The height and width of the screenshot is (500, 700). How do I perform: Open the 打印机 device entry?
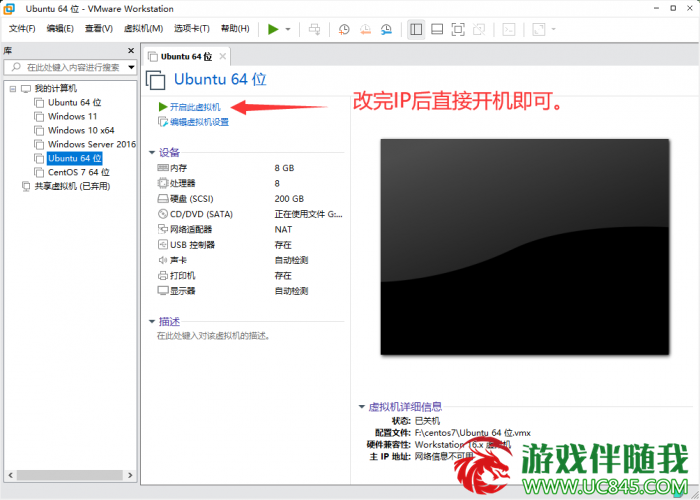click(183, 276)
